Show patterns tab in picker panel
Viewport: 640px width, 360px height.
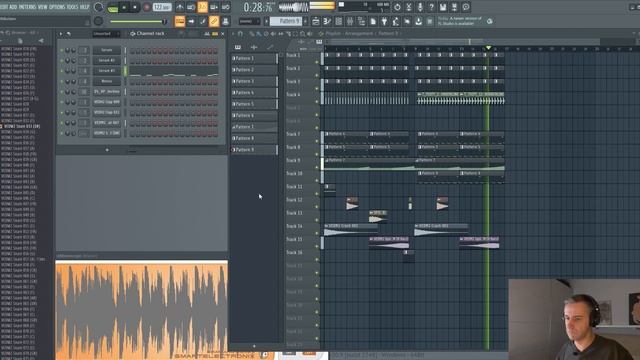tap(238, 47)
